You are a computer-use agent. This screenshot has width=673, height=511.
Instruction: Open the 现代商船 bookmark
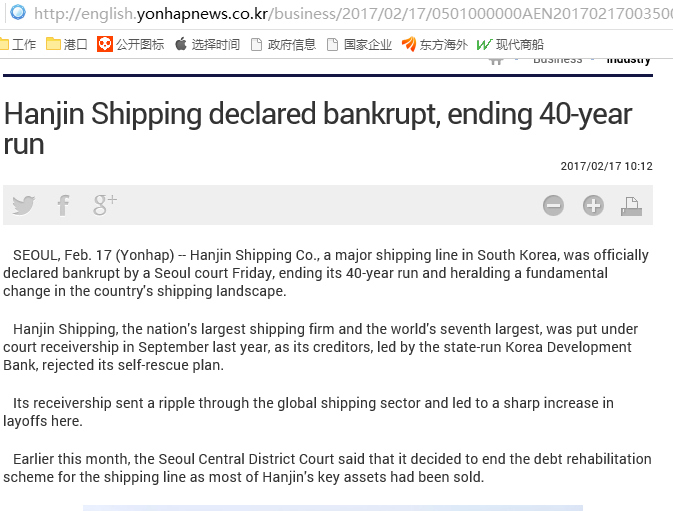click(x=510, y=44)
